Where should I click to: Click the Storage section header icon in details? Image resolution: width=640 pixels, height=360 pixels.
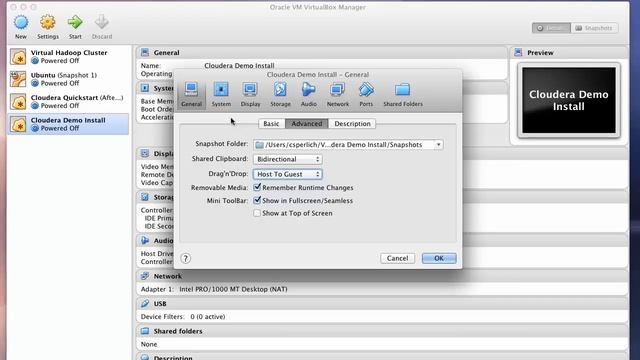(145, 197)
